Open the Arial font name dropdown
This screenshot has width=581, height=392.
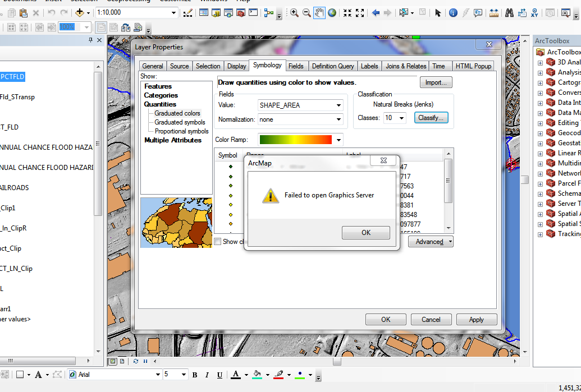158,375
